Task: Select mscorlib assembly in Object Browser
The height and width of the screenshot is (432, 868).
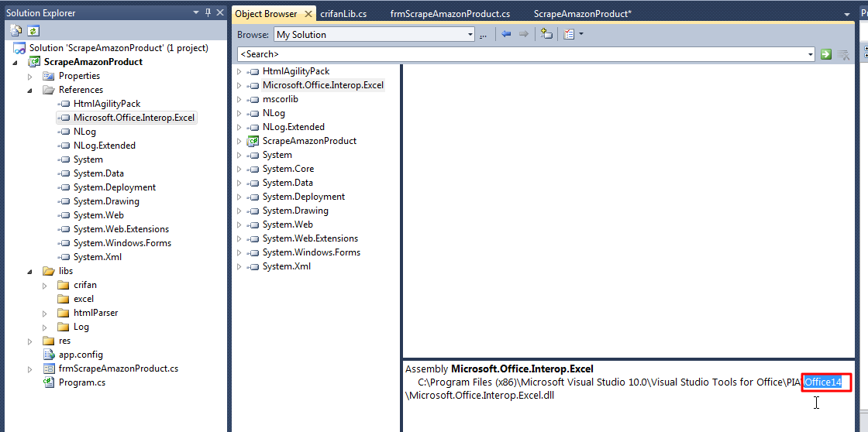Action: [x=280, y=99]
